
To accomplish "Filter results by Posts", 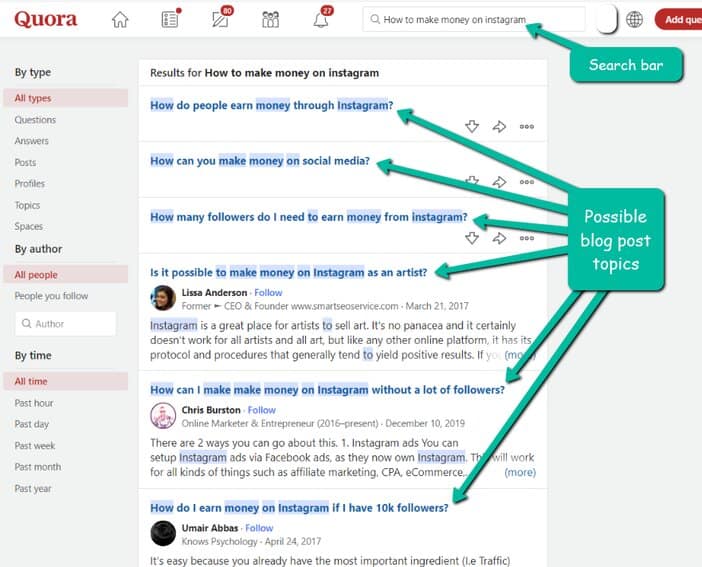I will click(x=25, y=162).
